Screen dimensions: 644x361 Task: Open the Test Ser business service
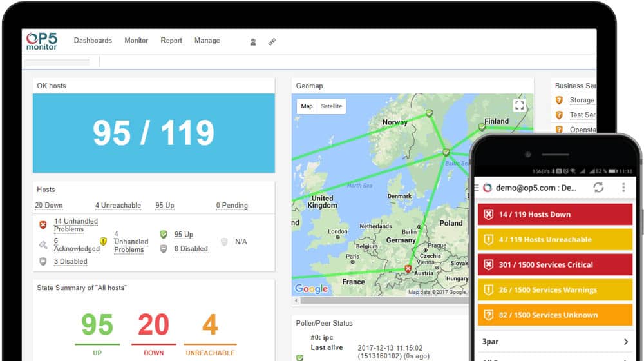(583, 115)
